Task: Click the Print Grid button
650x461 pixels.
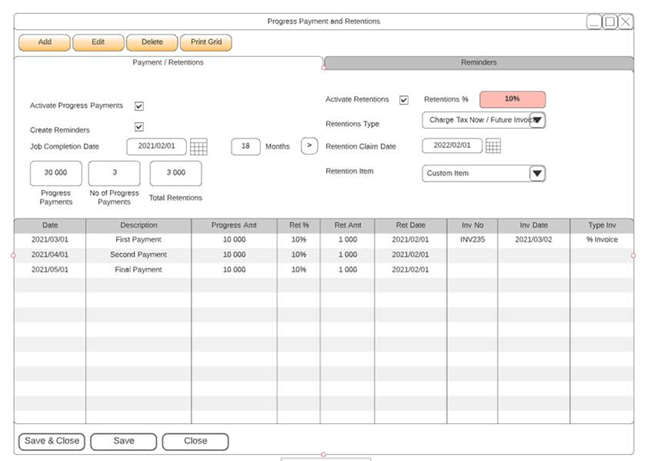Action: tap(206, 43)
